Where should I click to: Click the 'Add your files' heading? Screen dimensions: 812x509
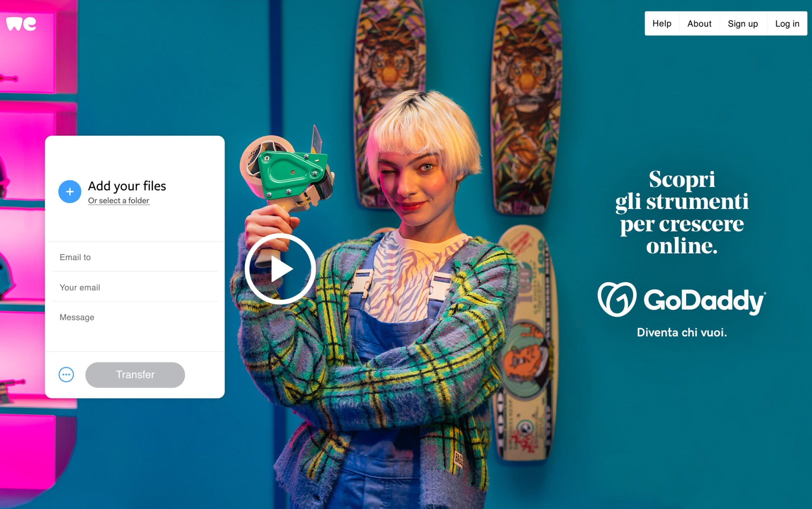(127, 186)
